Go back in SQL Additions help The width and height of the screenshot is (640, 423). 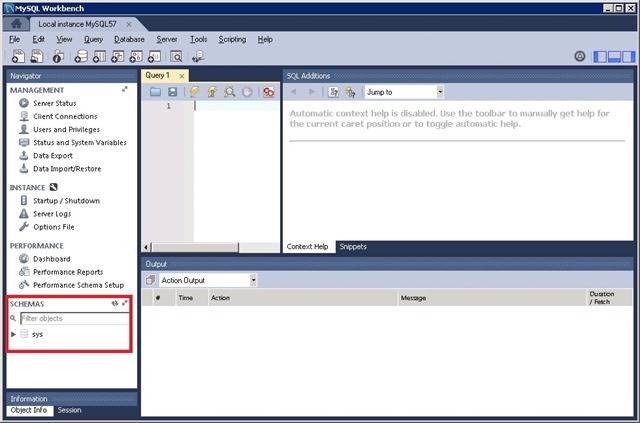293,92
